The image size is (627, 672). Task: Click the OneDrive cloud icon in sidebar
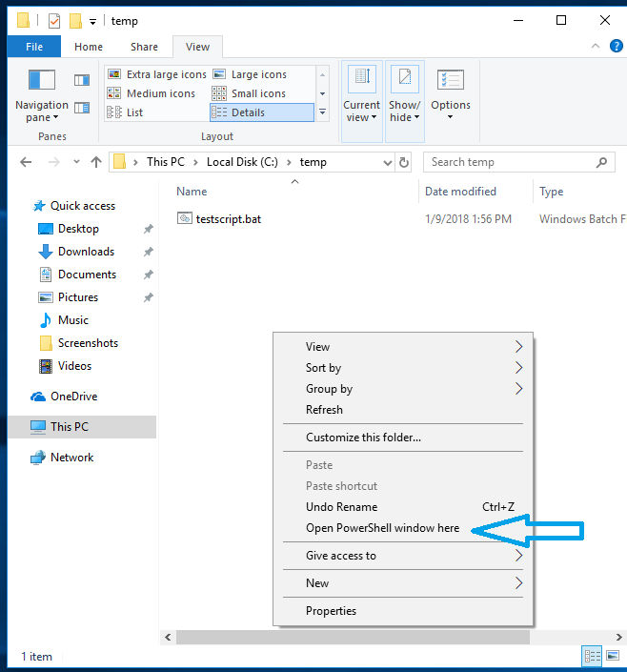click(38, 397)
